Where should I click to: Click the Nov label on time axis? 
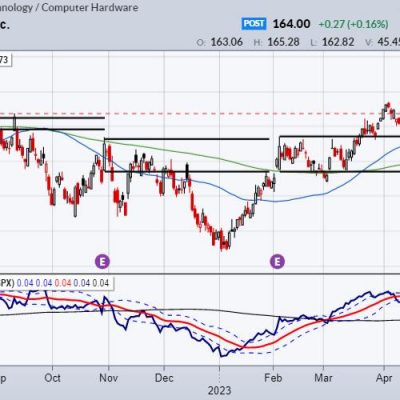click(109, 378)
